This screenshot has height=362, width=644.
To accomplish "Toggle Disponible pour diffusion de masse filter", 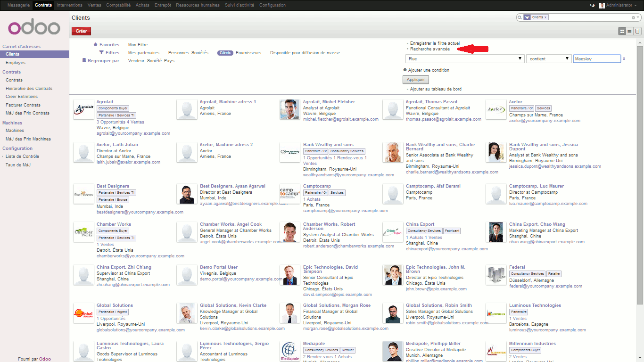I will click(305, 53).
